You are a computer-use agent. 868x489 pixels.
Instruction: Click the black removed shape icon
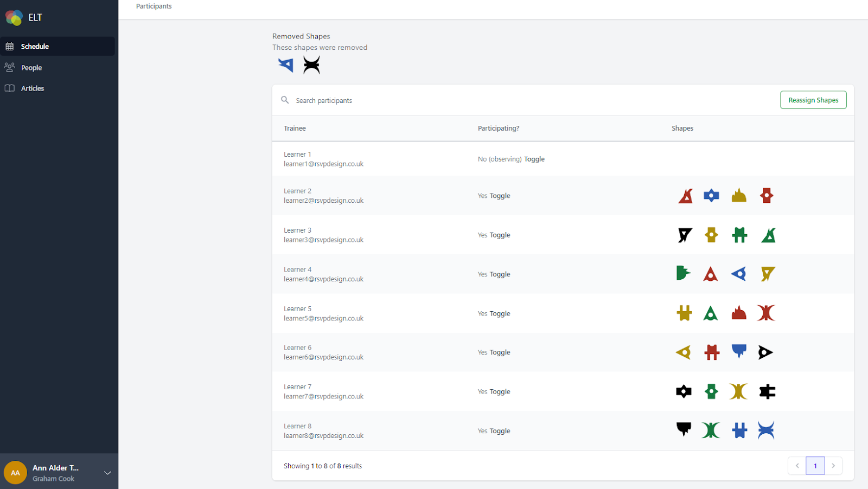pos(311,65)
